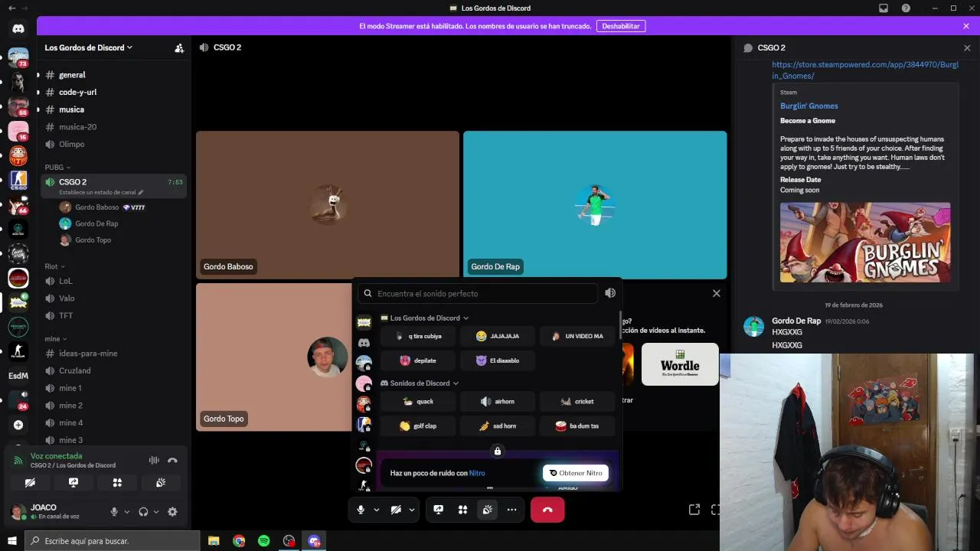Collapse Sonidos de Discord sounds section
The height and width of the screenshot is (551, 980).
click(x=420, y=383)
